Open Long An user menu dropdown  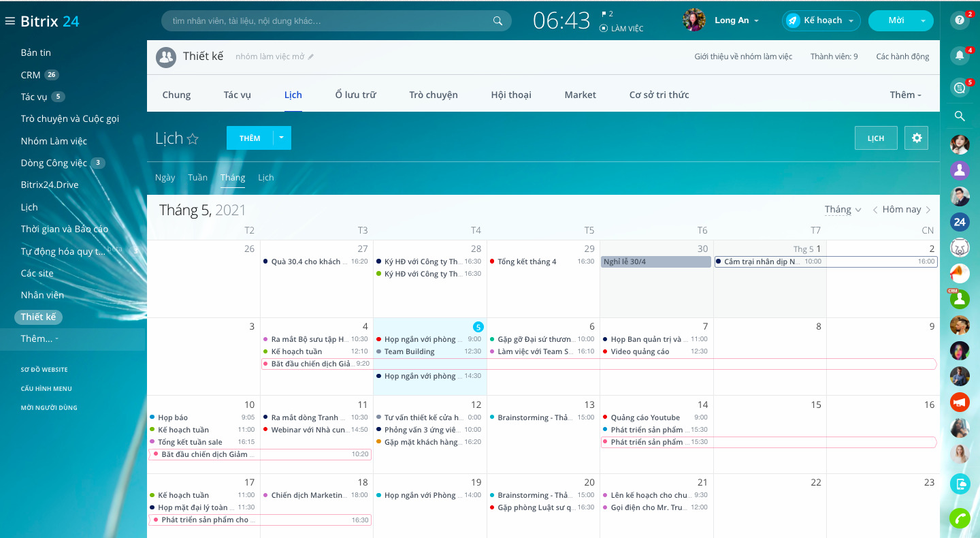click(x=757, y=21)
